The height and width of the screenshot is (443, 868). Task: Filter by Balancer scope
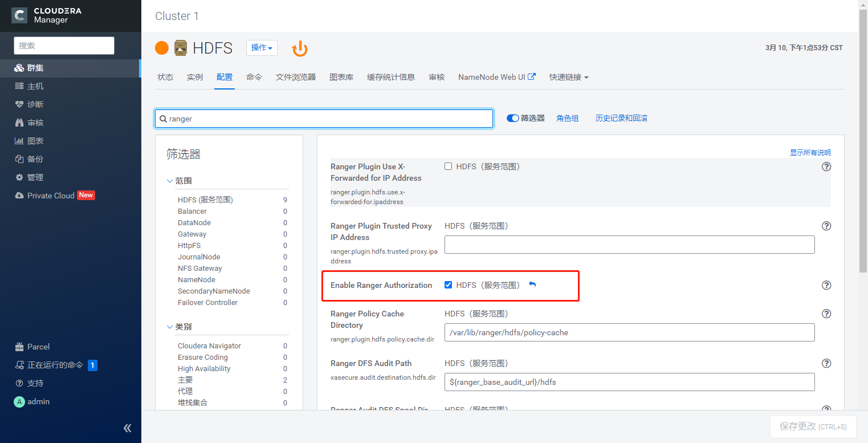[x=192, y=211]
